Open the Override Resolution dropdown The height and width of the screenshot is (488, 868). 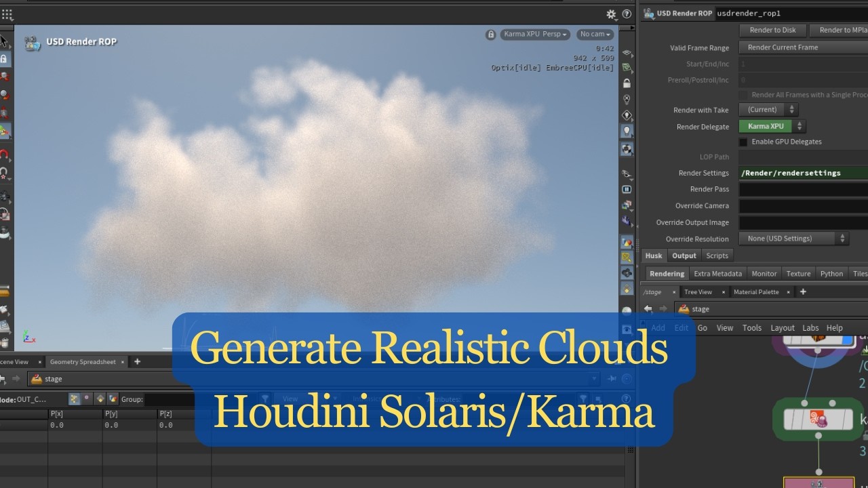click(794, 239)
